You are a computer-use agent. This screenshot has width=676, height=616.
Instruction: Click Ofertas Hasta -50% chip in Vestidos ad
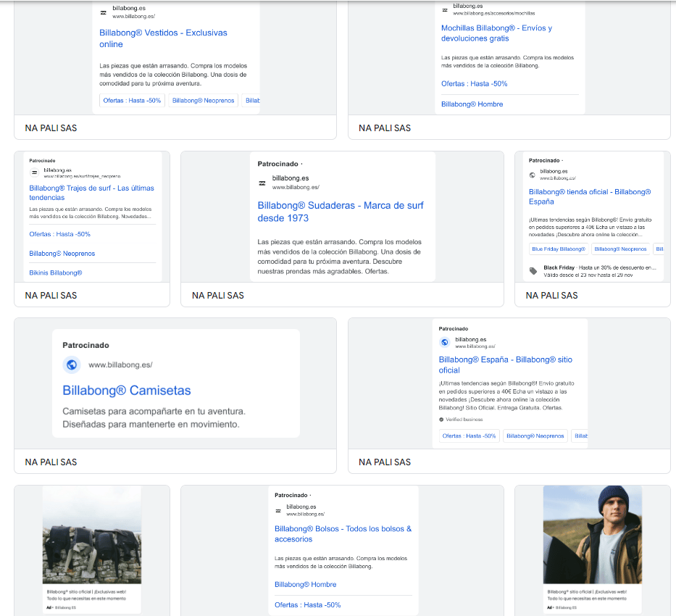coord(132,101)
